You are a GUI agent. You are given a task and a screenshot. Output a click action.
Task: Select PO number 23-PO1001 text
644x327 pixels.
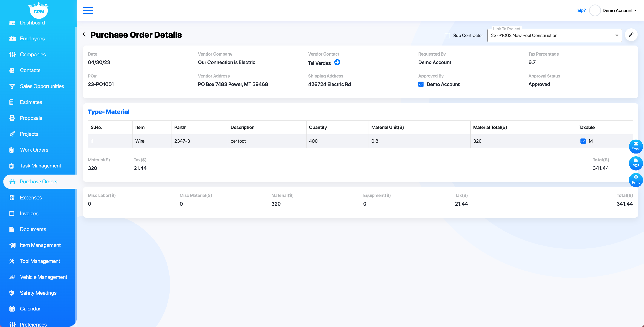[x=101, y=84]
